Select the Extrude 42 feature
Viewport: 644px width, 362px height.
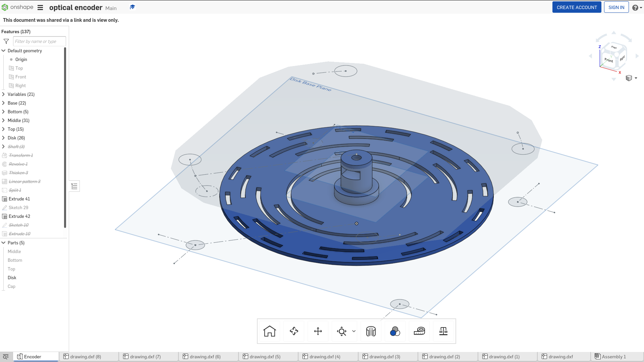19,216
